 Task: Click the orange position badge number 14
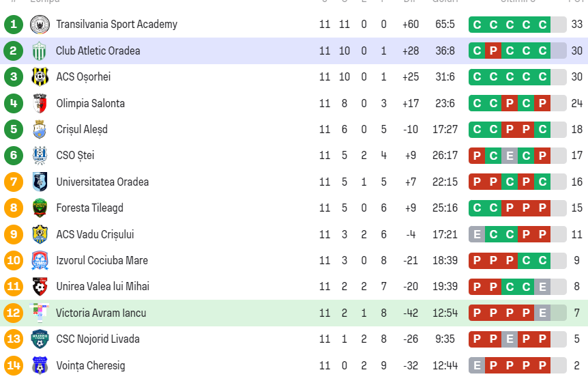click(13, 366)
